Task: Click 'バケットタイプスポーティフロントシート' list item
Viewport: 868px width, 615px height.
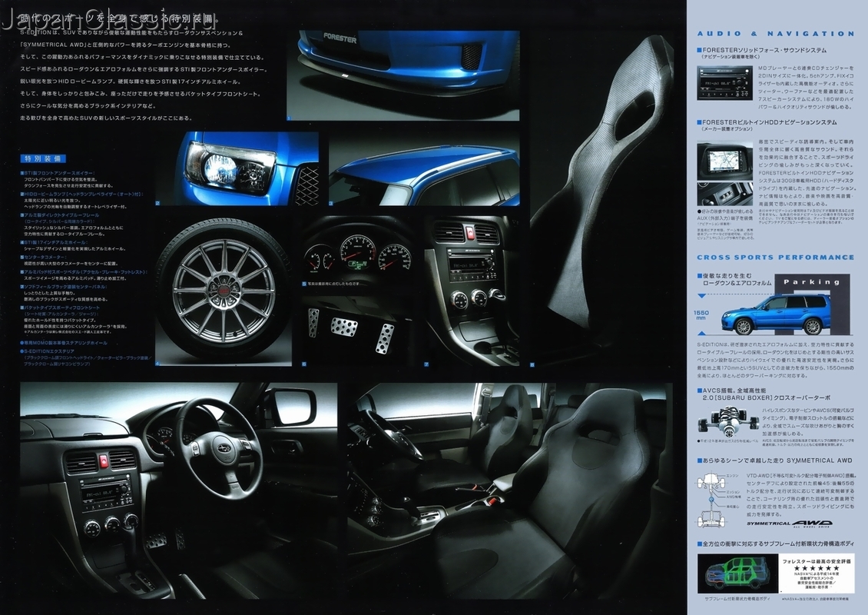Action: click(x=60, y=307)
